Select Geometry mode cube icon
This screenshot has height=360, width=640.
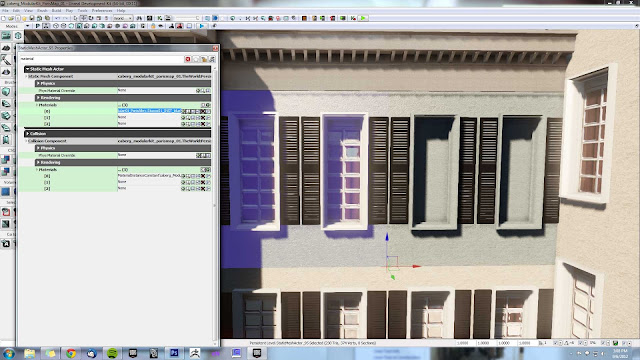tap(18, 36)
